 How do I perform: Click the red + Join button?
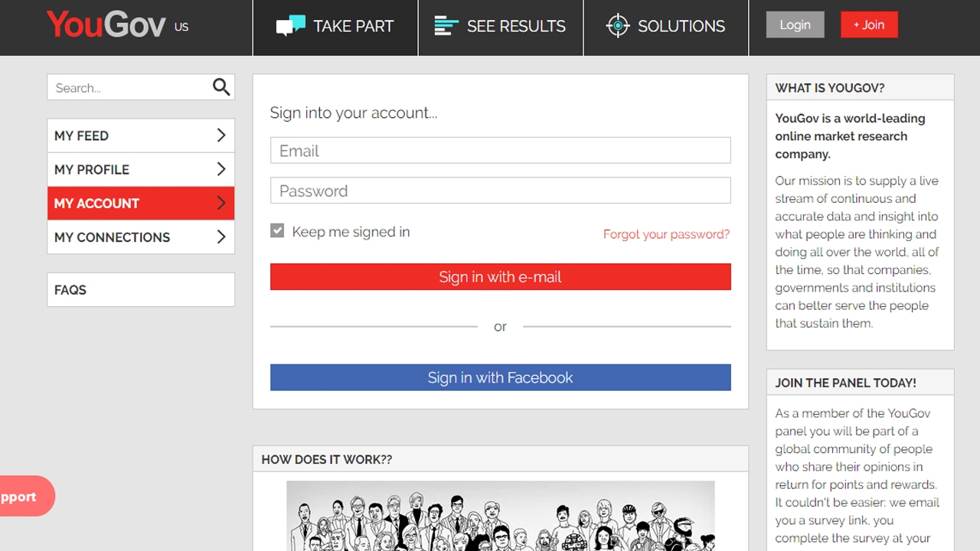pos(869,24)
